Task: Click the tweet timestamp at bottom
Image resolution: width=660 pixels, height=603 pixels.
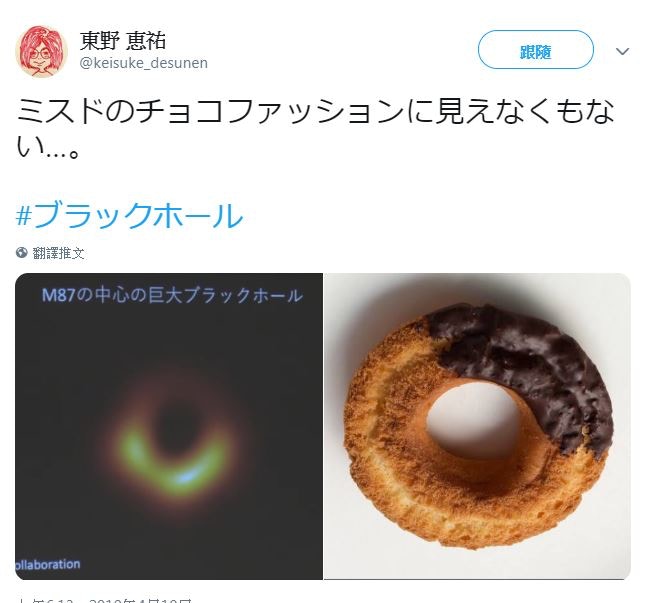Action: [x=104, y=599]
